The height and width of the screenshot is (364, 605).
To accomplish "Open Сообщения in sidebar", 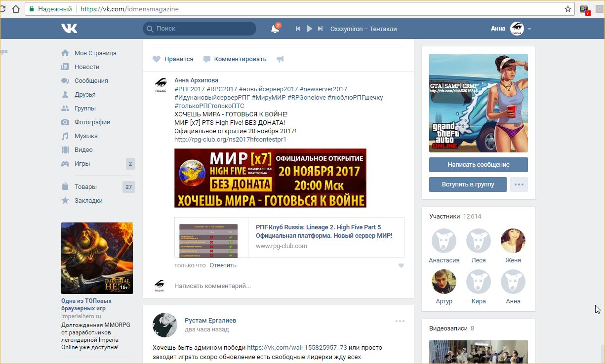I will 91,80.
